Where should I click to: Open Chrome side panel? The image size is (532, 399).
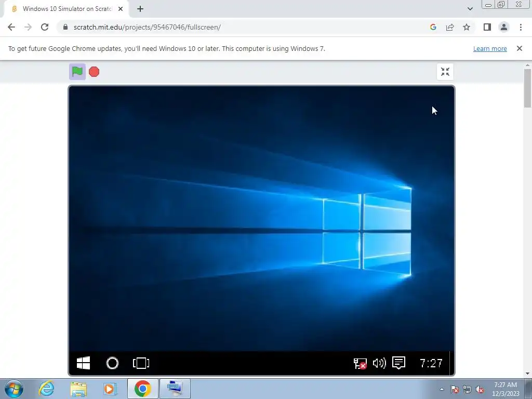[487, 27]
